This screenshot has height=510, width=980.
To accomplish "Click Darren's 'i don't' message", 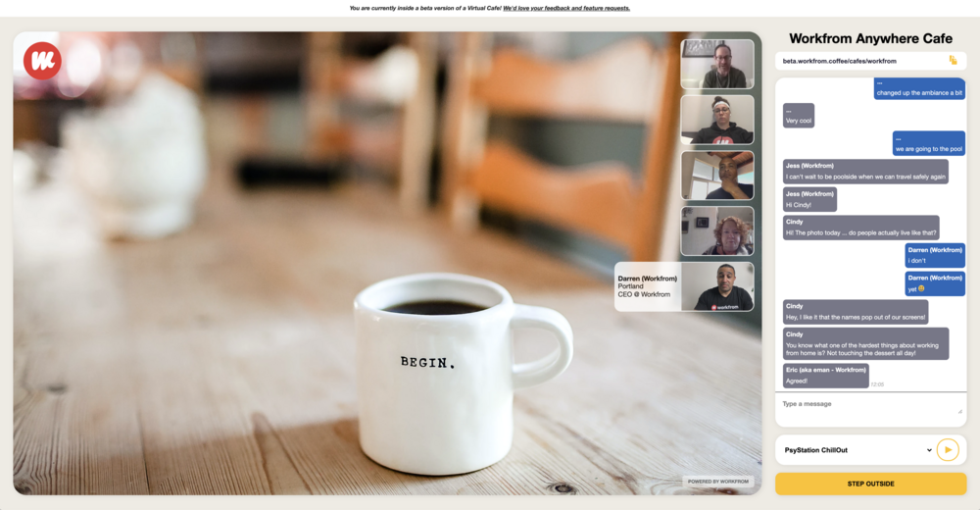I will (x=934, y=255).
